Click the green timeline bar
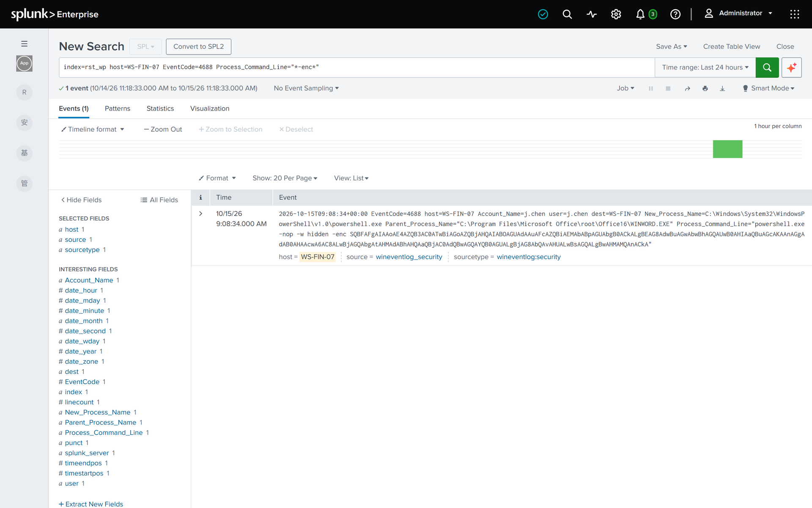The height and width of the screenshot is (508, 812). tap(727, 149)
